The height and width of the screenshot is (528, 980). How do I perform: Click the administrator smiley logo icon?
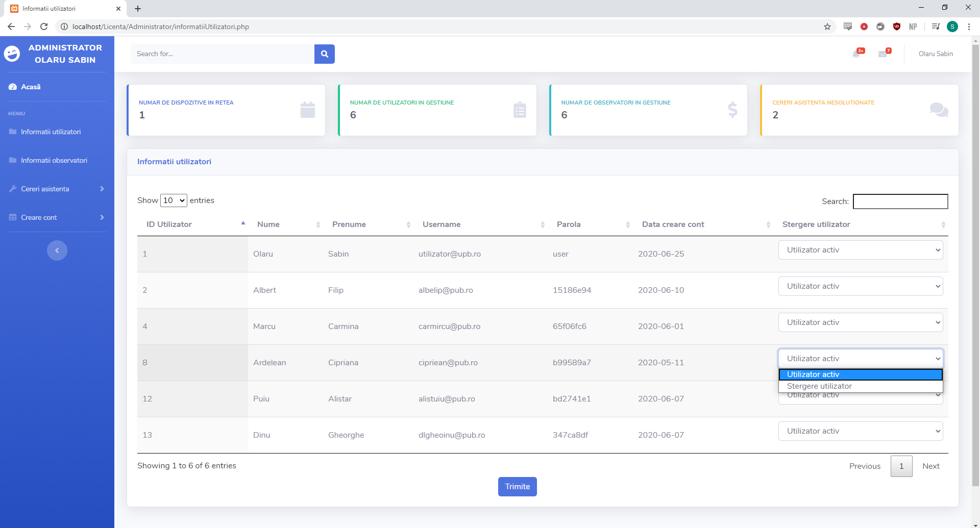click(12, 54)
